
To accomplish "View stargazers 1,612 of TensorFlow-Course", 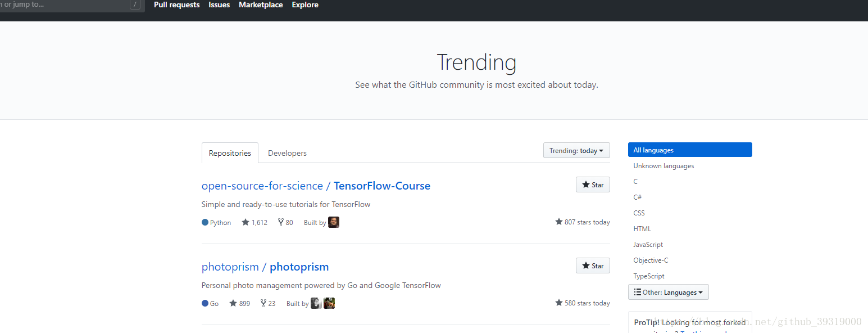I will (x=255, y=222).
